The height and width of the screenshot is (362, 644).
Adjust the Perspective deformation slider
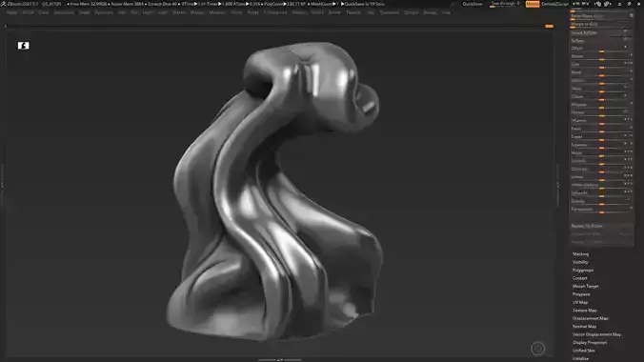(x=602, y=210)
